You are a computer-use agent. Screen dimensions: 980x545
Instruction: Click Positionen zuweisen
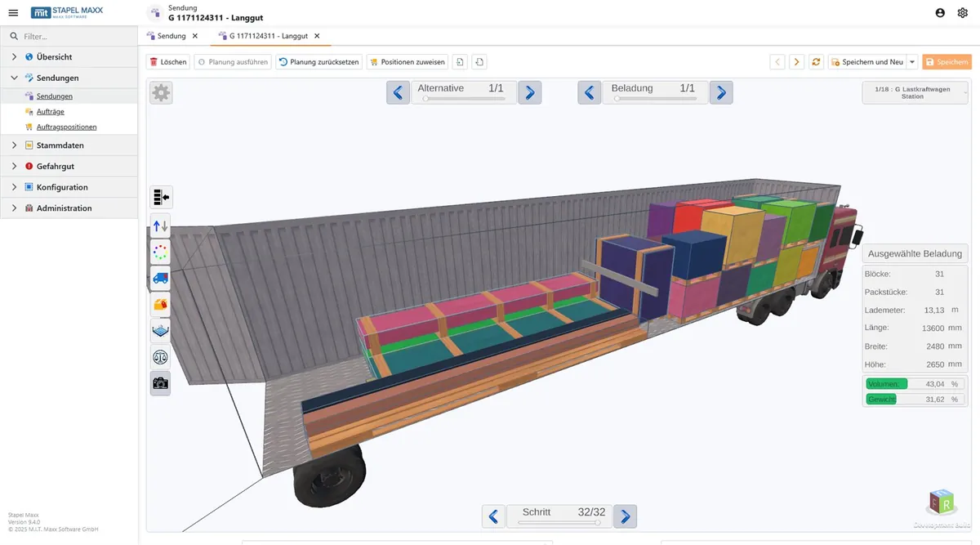pyautogui.click(x=408, y=62)
